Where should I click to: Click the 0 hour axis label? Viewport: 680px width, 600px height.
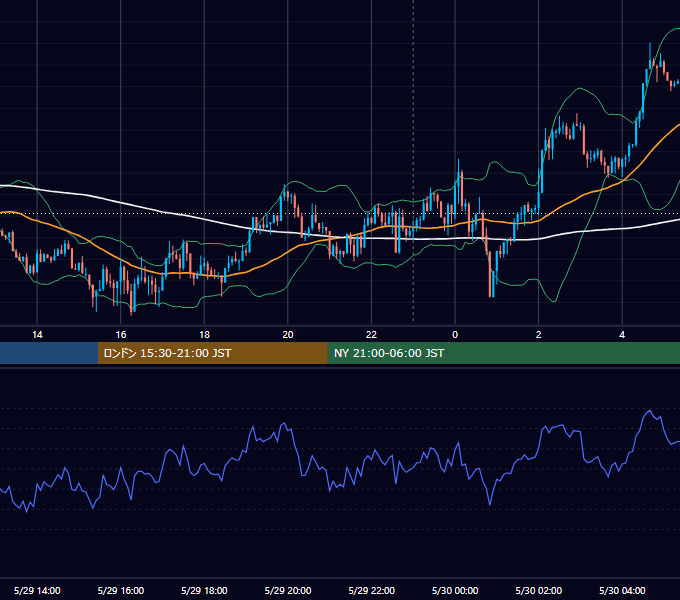click(x=455, y=335)
